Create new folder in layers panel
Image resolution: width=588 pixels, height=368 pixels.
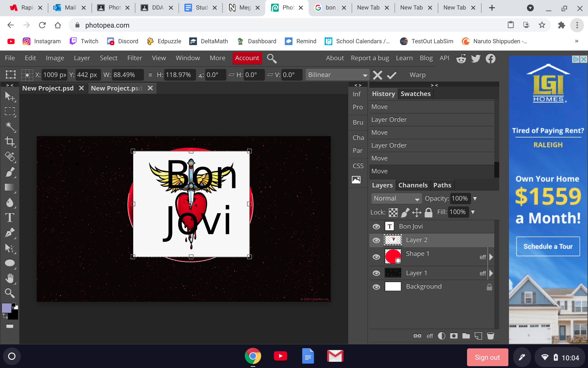(466, 336)
